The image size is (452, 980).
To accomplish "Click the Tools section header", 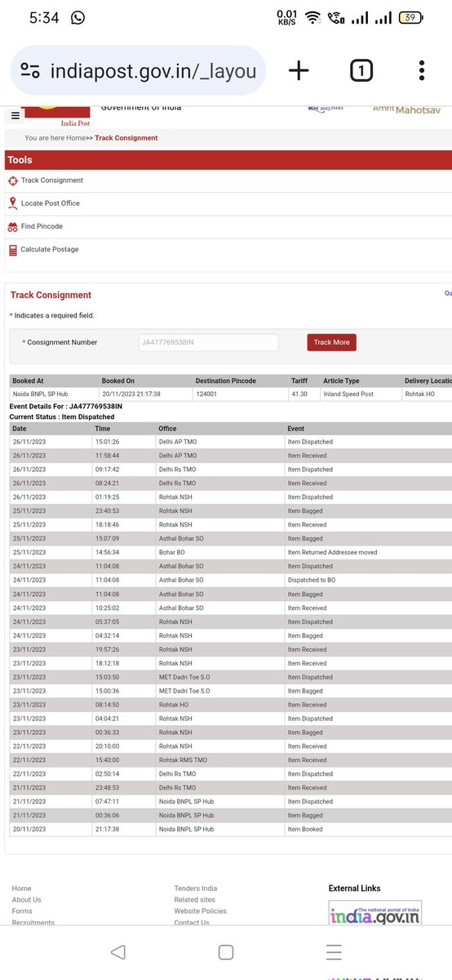I will coord(228,160).
